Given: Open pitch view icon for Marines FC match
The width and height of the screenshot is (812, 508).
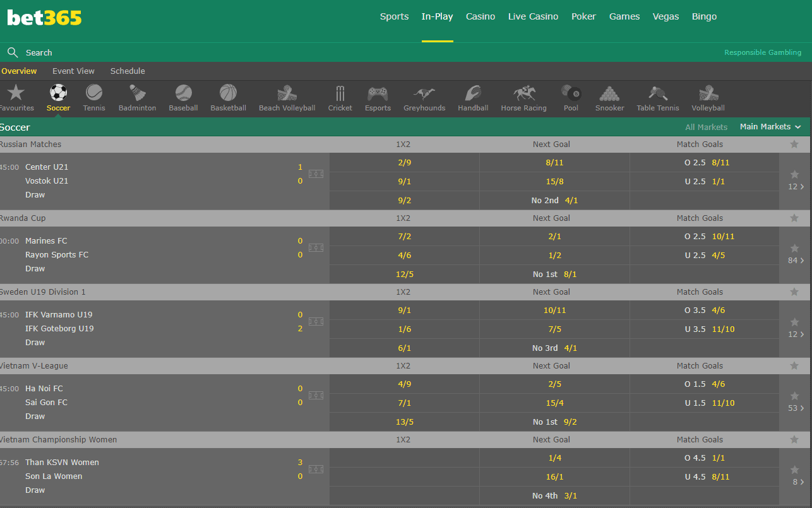Looking at the screenshot, I should [x=316, y=247].
